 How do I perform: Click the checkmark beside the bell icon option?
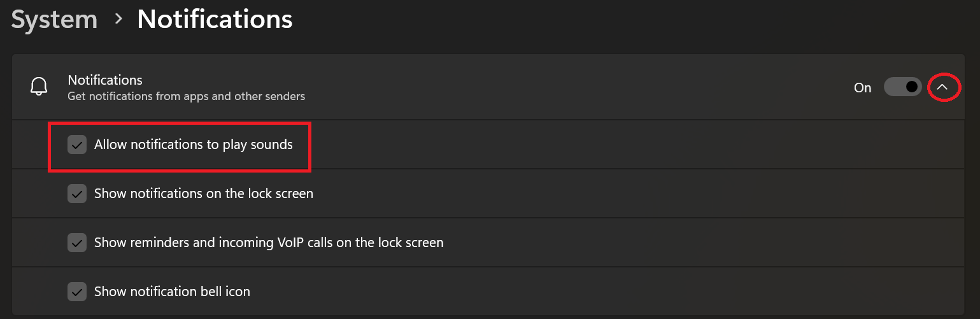77,292
